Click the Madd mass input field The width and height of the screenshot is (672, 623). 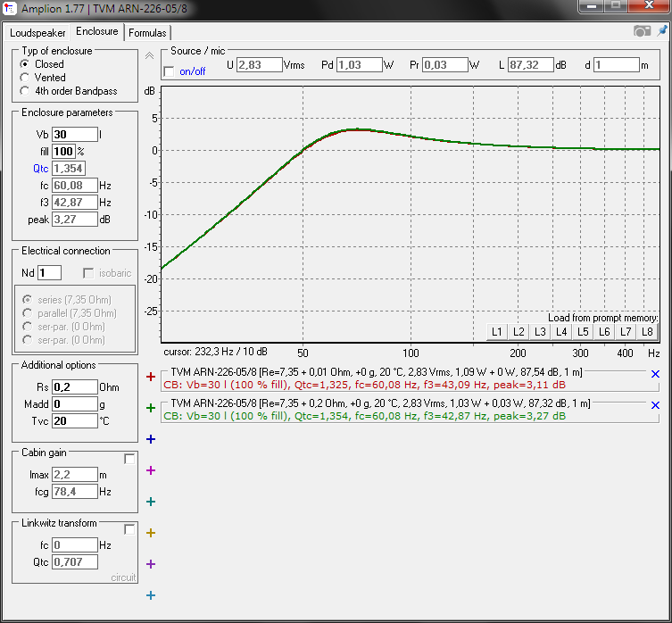pos(75,404)
